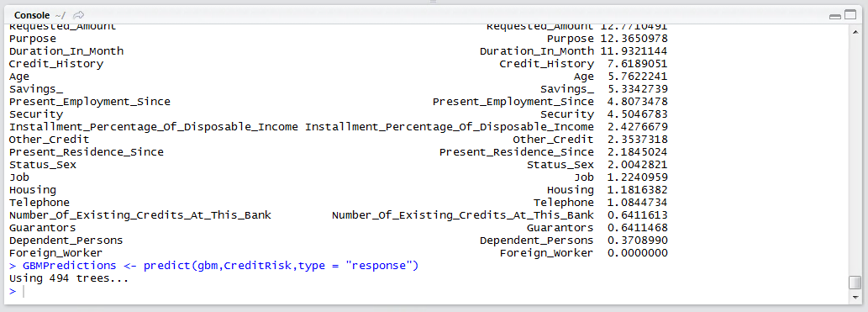
Task: Open the Console tab
Action: (32, 15)
